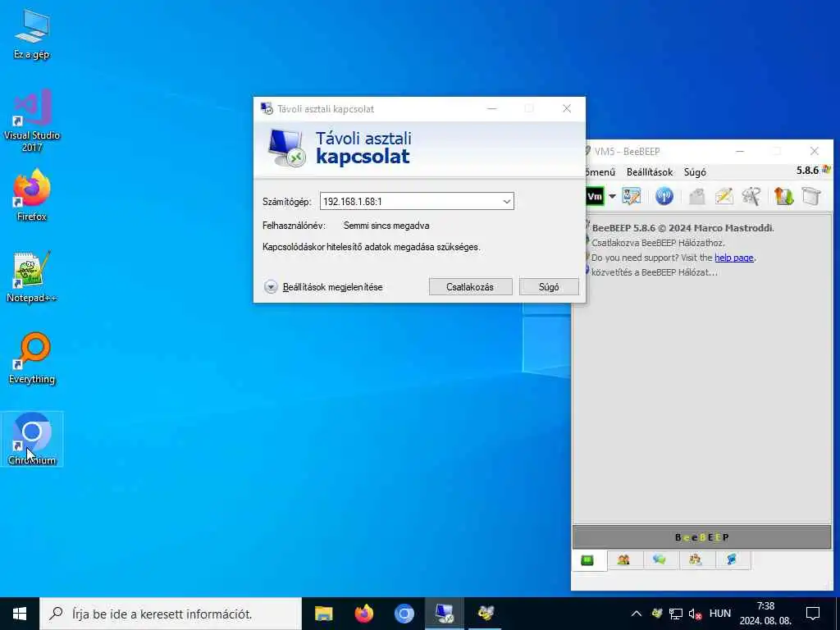
Task: Open the notification center icon
Action: tap(813, 614)
